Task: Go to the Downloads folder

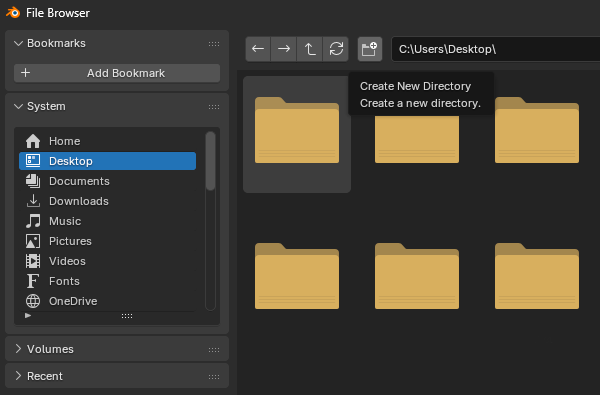Action: point(108,201)
